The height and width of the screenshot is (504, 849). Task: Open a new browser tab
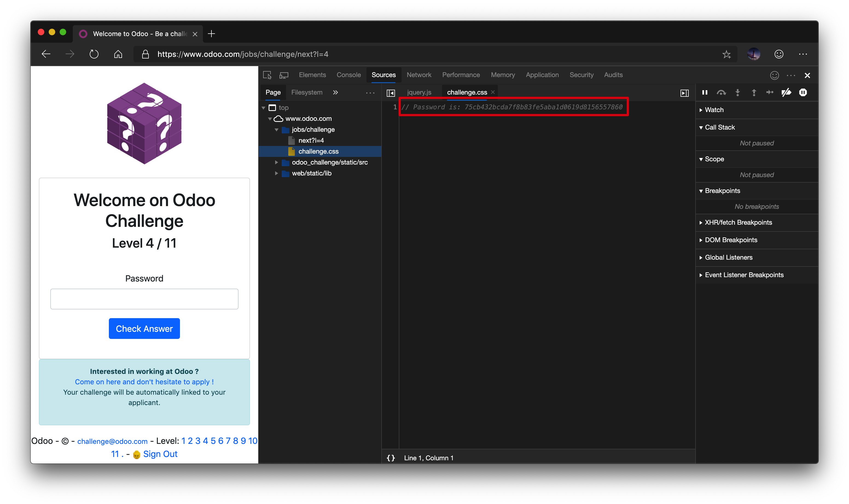211,34
